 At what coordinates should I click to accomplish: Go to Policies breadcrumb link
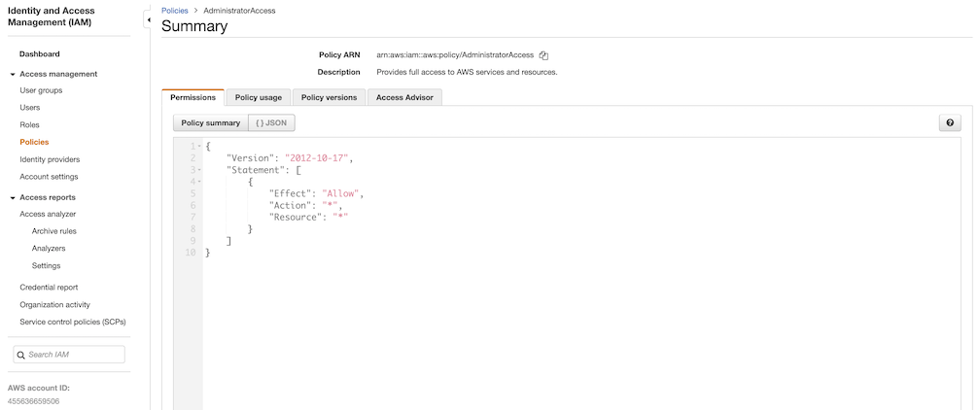coord(174,10)
